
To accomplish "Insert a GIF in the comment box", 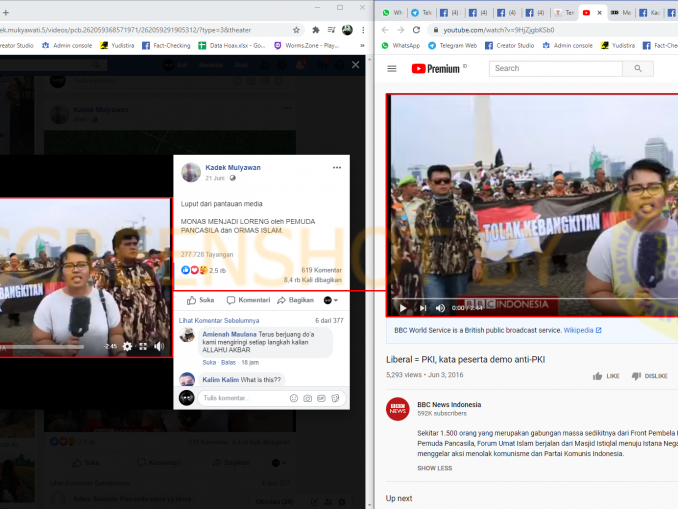I will click(x=321, y=398).
